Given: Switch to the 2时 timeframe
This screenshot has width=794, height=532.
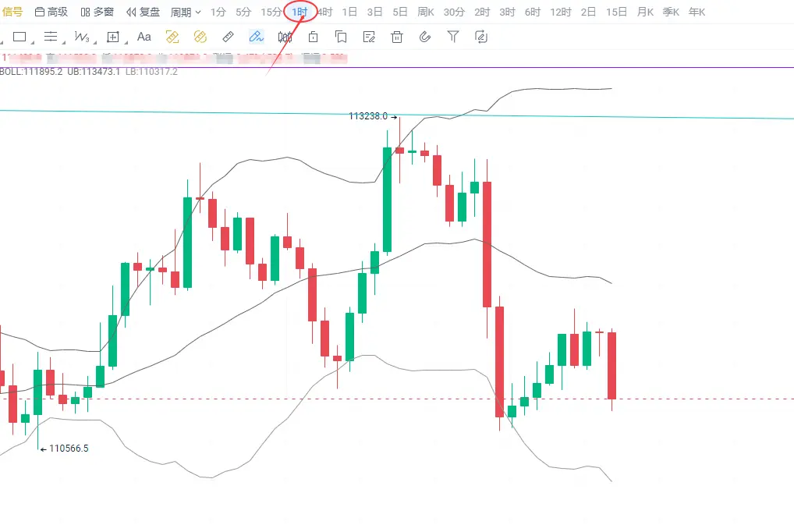Looking at the screenshot, I should pos(482,12).
